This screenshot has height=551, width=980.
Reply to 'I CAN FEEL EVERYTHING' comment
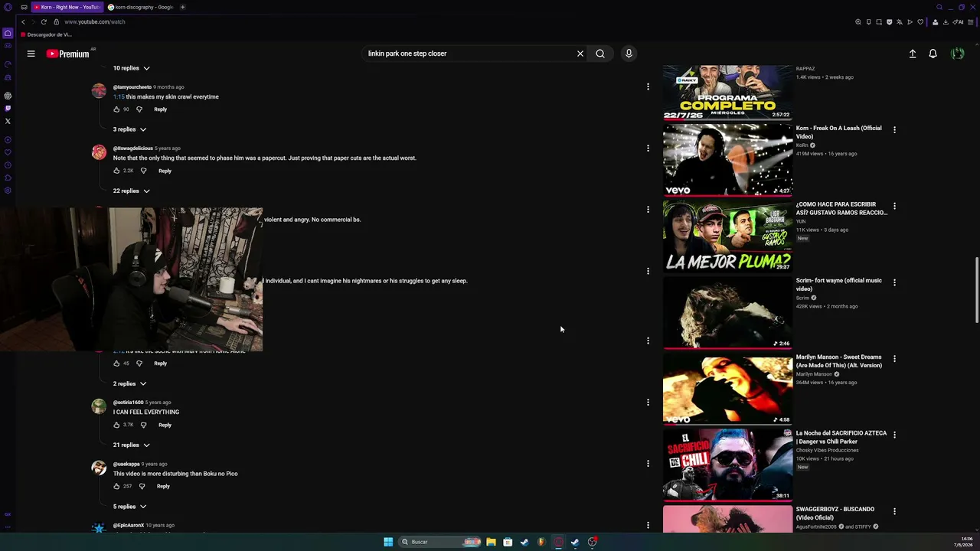point(165,425)
